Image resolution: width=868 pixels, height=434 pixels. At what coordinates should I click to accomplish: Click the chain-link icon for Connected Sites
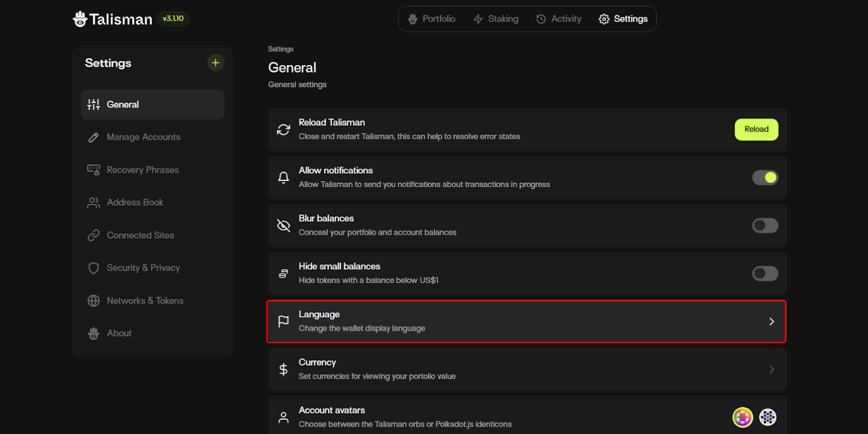click(93, 235)
